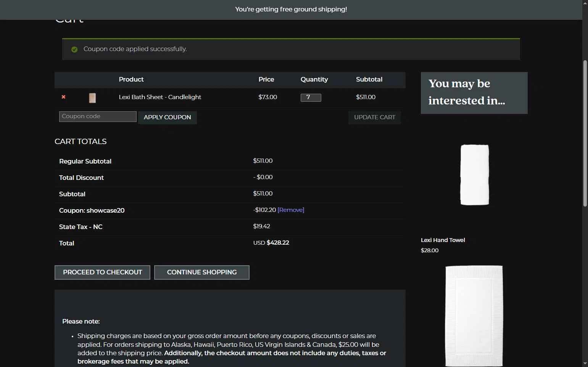Screen dimensions: 588x367
Task: Click the scrollbar up arrow
Action: (585, 3)
